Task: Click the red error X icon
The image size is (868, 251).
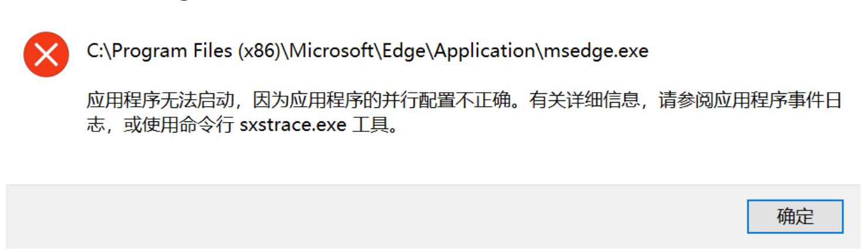Action: point(46,55)
